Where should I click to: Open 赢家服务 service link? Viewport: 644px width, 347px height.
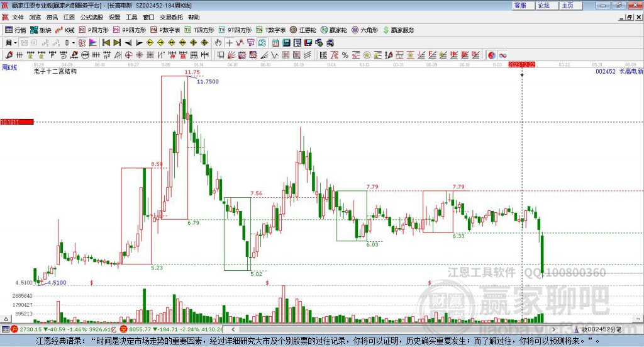399,30
